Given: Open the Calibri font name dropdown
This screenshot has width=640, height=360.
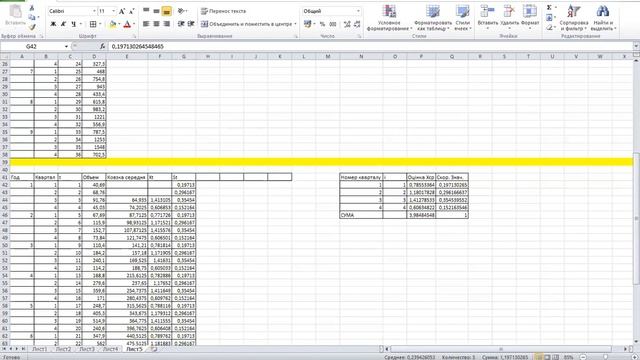Looking at the screenshot, I should pos(94,11).
